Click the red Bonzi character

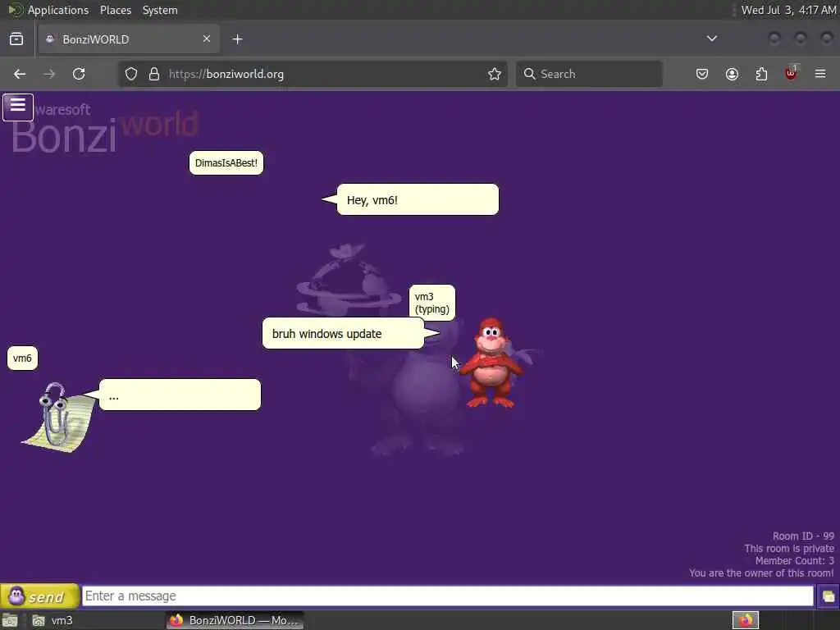[491, 363]
